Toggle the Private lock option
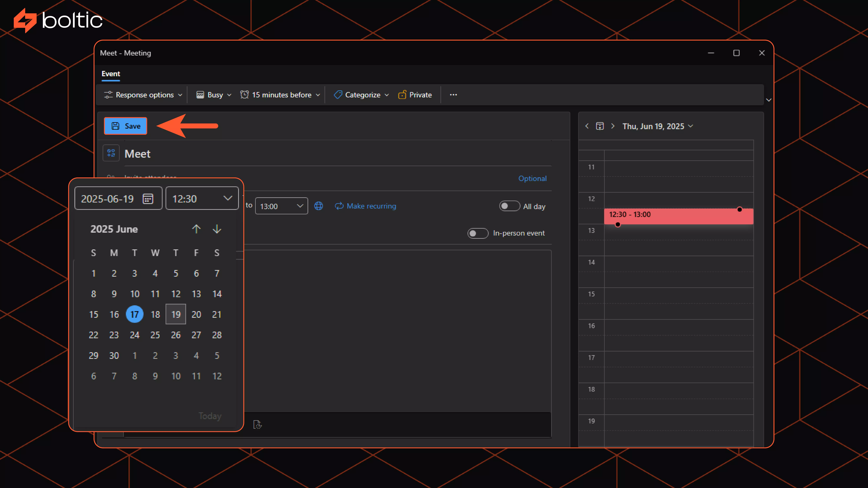868x488 pixels. 415,95
